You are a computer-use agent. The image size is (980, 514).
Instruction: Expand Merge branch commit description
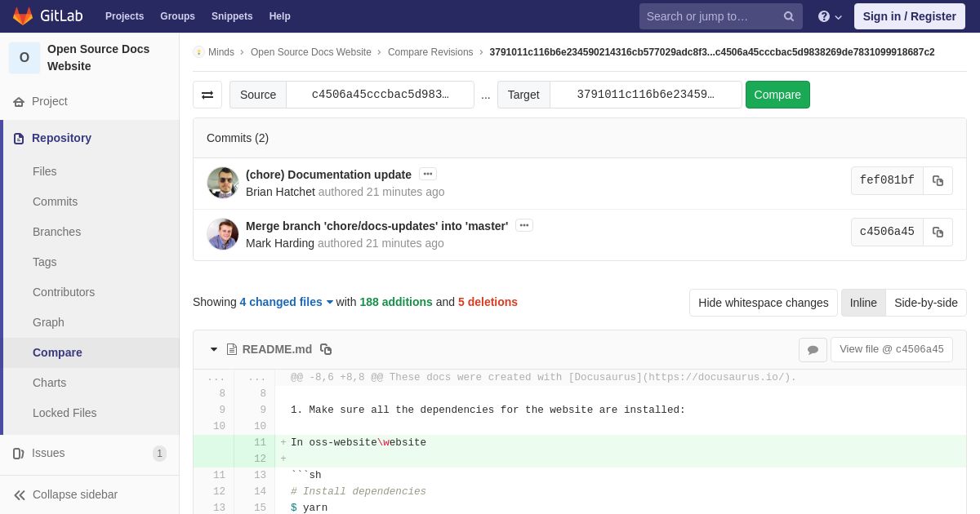[524, 225]
